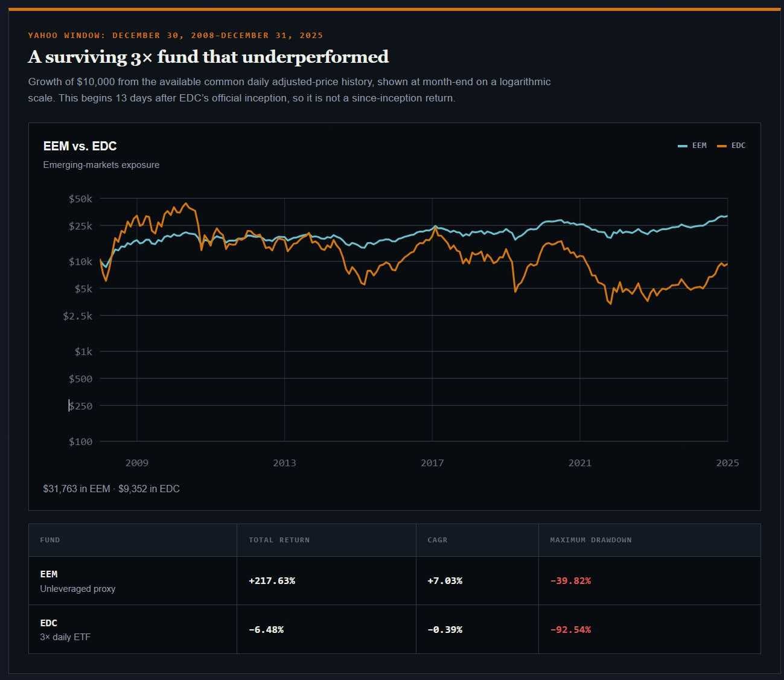Click the +7.03% CAGR value
Screen dimensions: 784x680
point(445,581)
